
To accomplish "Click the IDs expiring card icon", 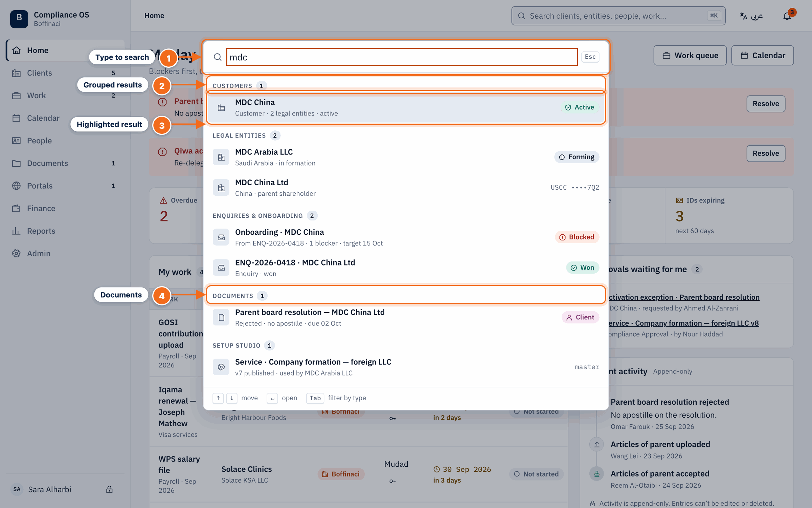I will pos(679,200).
